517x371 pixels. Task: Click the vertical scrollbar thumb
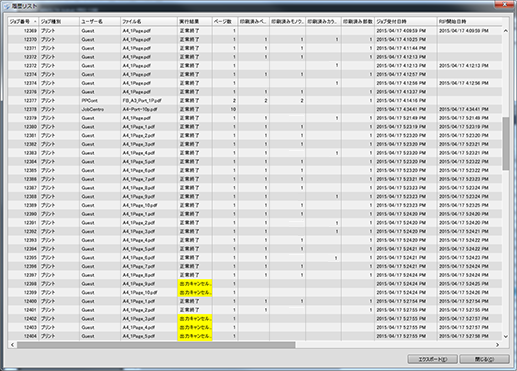506,143
